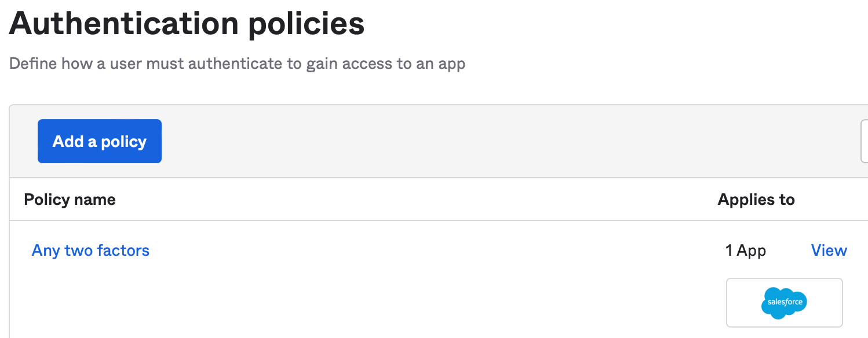Create a new authentication policy
Screen dimensions: 868x338
(x=100, y=141)
